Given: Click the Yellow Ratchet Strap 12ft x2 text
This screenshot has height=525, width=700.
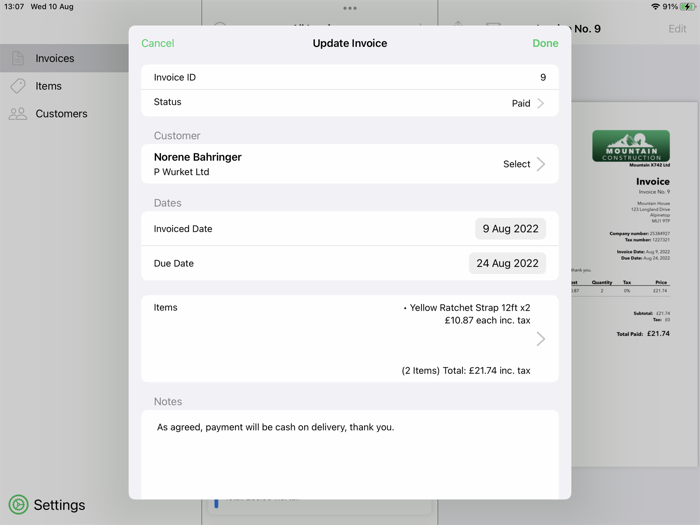Looking at the screenshot, I should point(470,308).
